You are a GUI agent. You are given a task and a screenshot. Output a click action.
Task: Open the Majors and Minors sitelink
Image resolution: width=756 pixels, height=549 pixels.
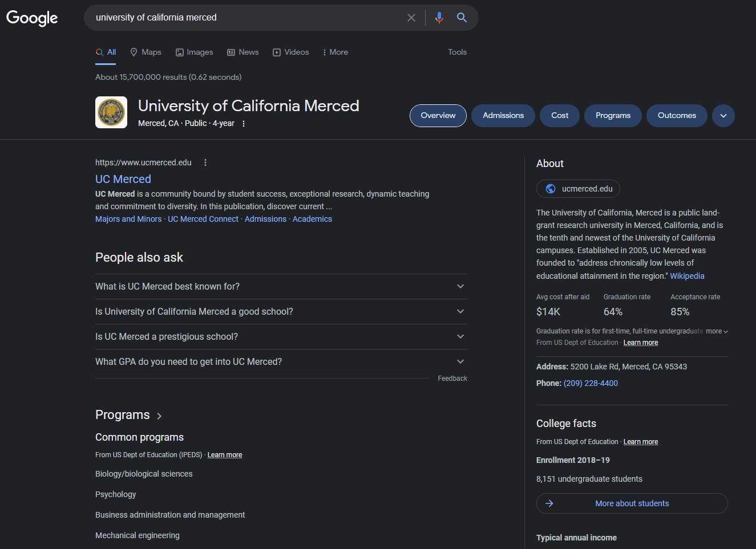(x=128, y=219)
